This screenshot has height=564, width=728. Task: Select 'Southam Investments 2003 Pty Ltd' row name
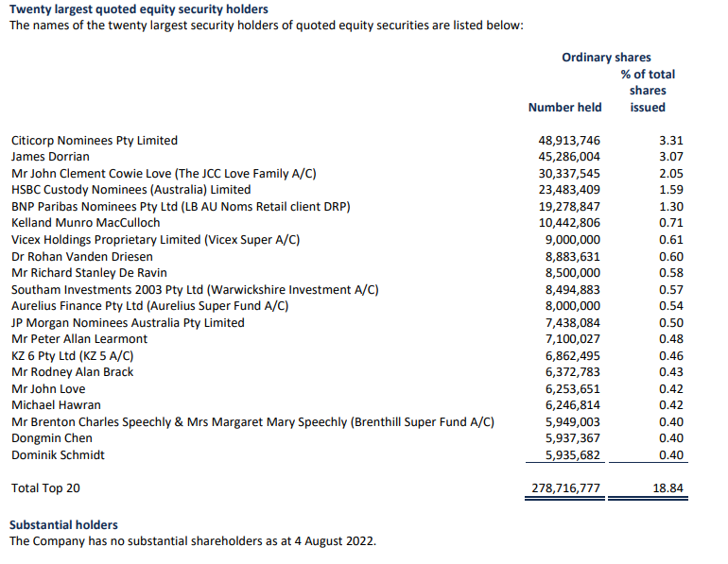[195, 290]
